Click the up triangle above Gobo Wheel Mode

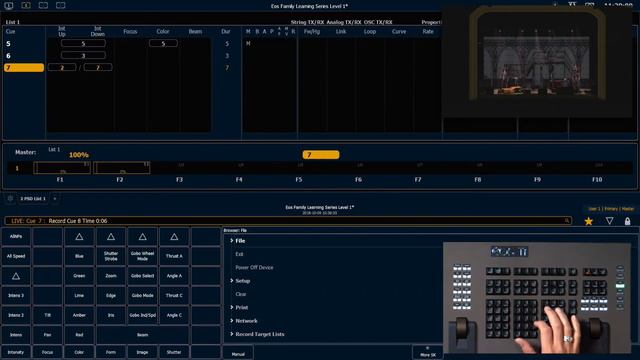pyautogui.click(x=142, y=236)
